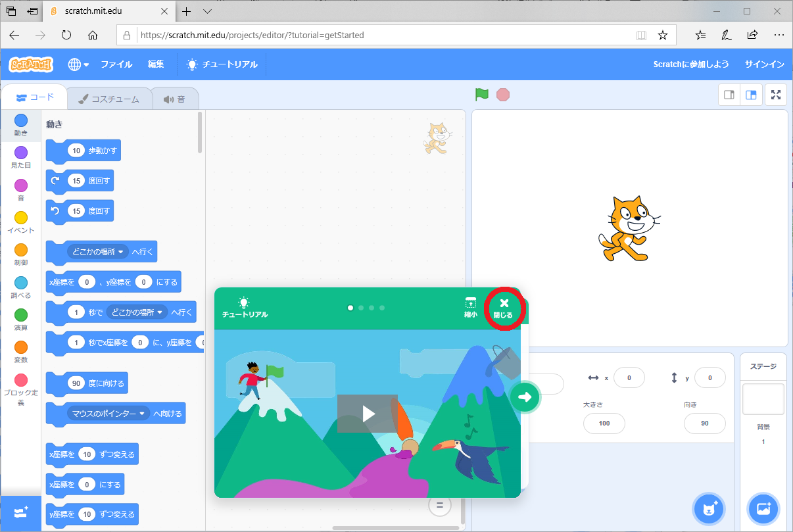
Task: Switch to the コード tab
Action: [x=36, y=97]
